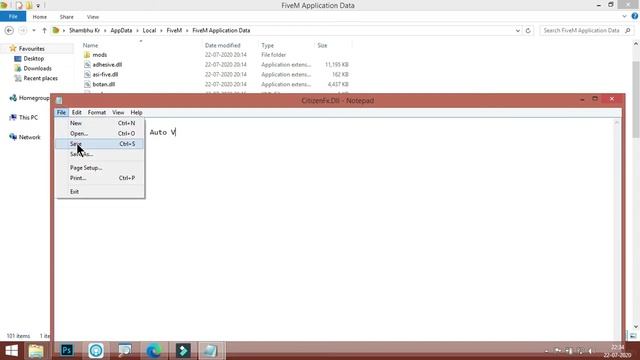Choose New from Notepad File menu
The width and height of the screenshot is (640, 360).
click(99, 123)
